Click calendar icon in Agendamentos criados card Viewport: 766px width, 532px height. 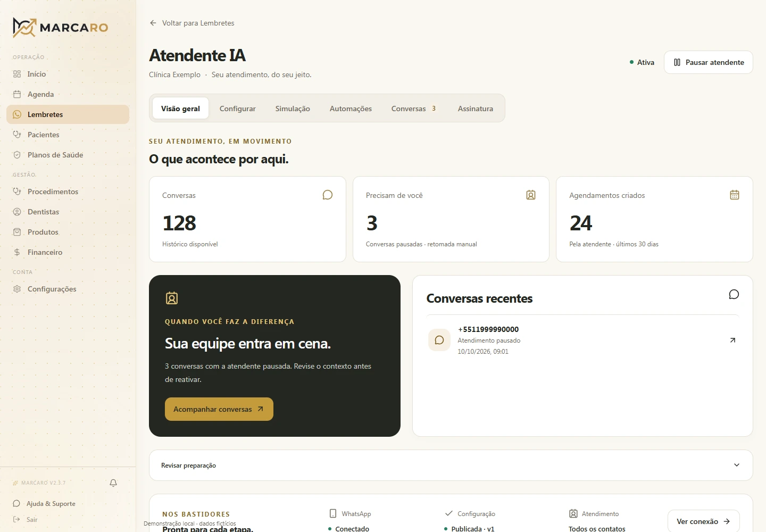coord(735,195)
